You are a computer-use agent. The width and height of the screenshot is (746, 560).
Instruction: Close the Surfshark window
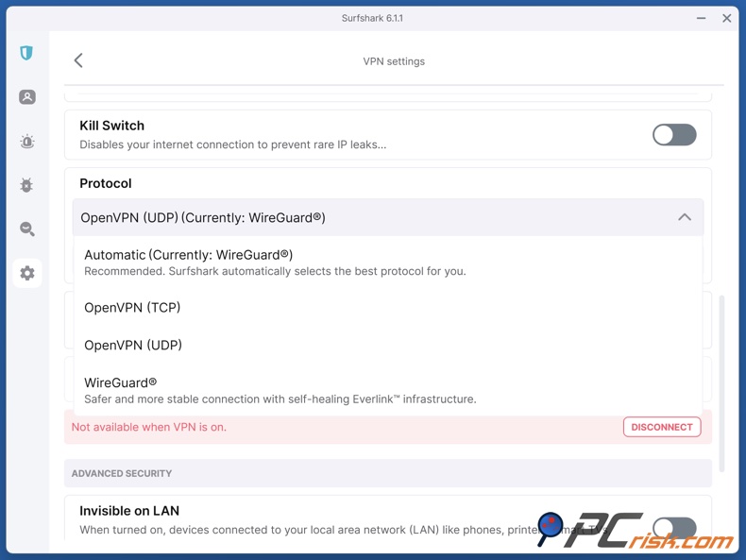pyautogui.click(x=726, y=18)
